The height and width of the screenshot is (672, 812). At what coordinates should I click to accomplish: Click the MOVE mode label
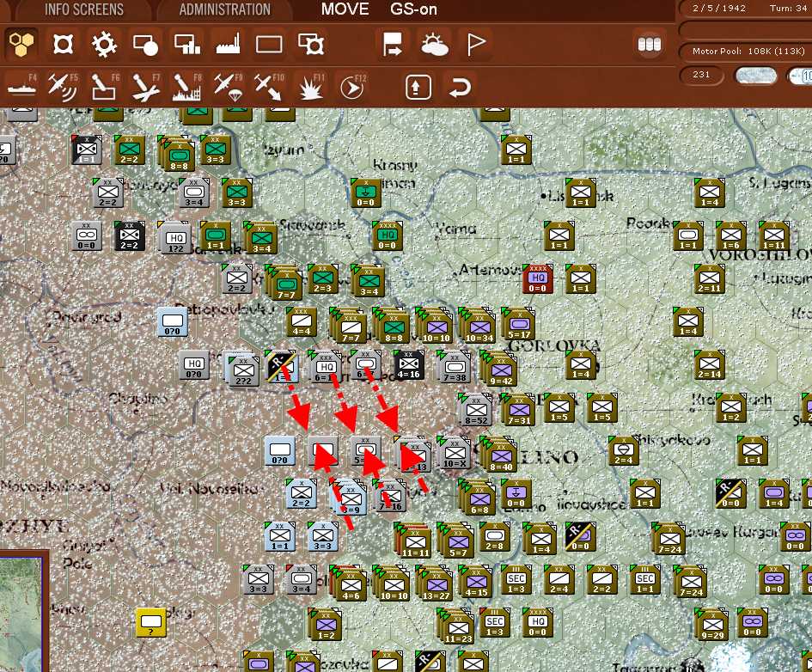tap(344, 10)
